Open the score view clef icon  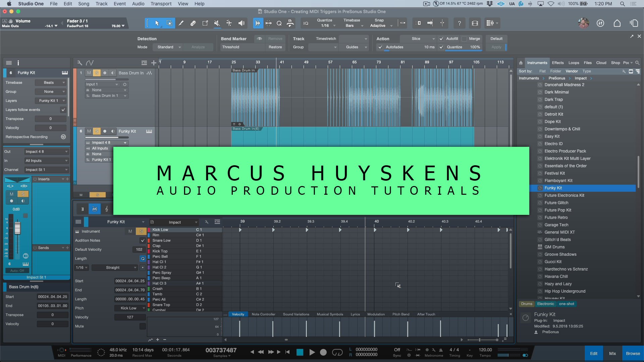point(107,209)
